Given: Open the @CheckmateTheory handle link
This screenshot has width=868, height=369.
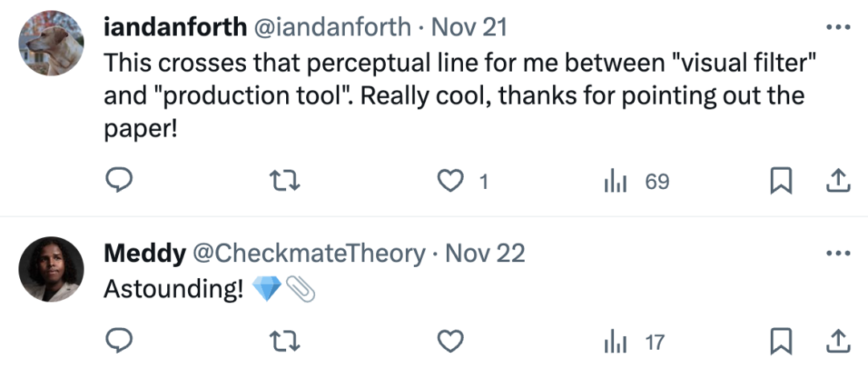Looking at the screenshot, I should [306, 253].
